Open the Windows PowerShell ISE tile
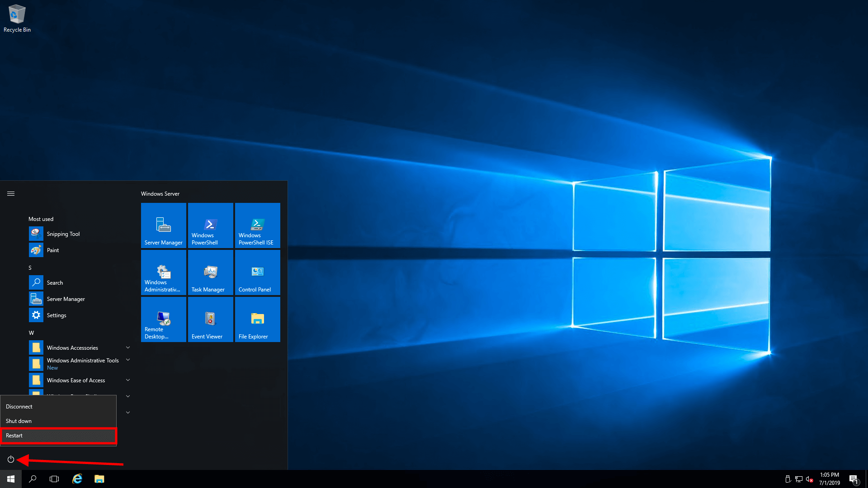The width and height of the screenshot is (868, 488). [258, 225]
